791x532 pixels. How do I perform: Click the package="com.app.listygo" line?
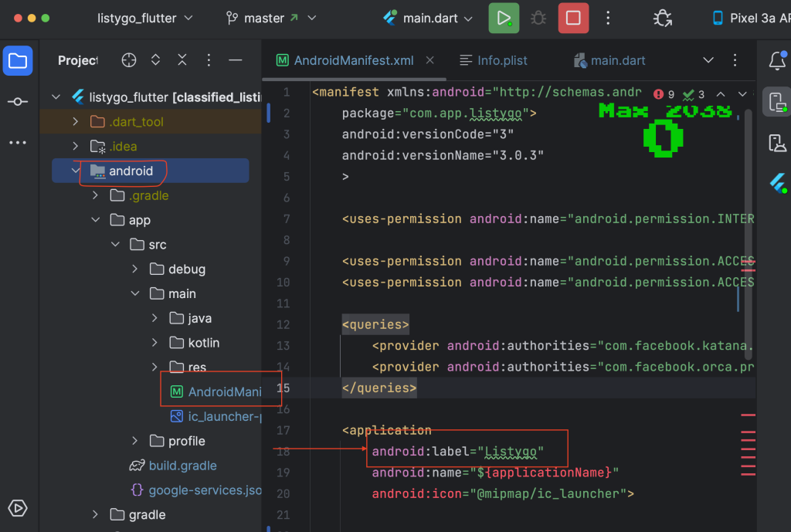pyautogui.click(x=439, y=113)
